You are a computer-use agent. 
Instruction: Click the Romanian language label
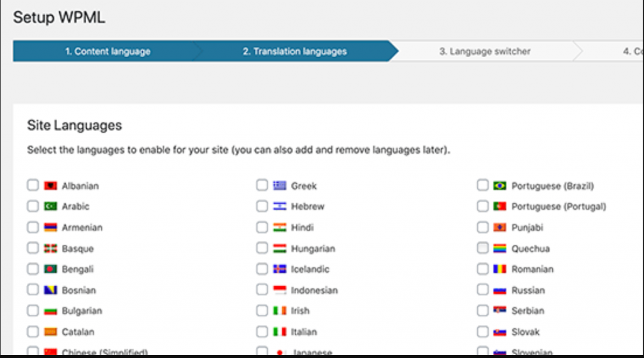click(533, 269)
